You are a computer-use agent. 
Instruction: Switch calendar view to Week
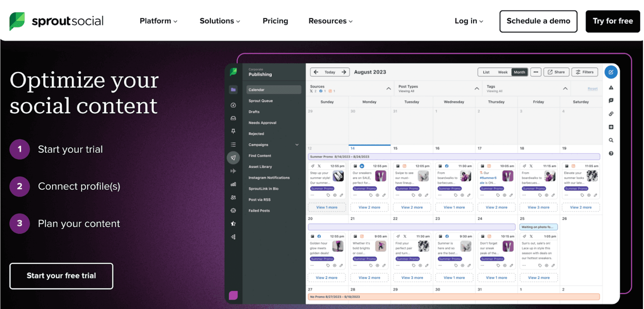[502, 72]
